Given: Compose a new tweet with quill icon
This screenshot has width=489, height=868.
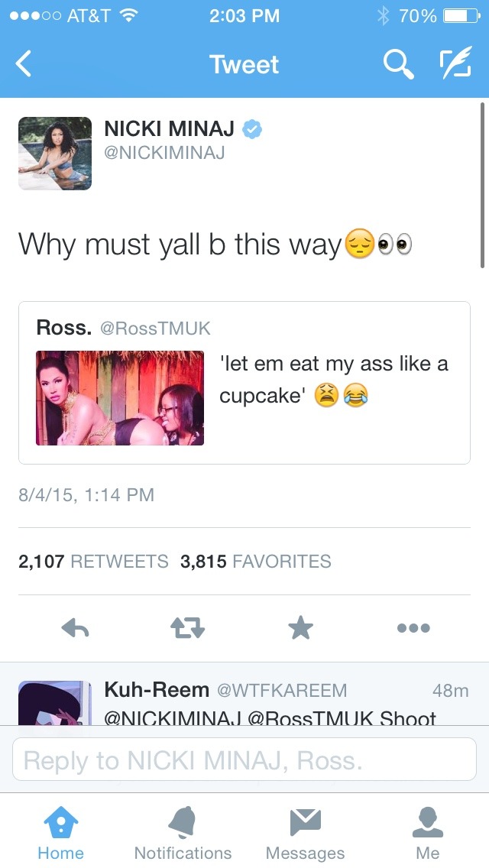Looking at the screenshot, I should tap(456, 63).
